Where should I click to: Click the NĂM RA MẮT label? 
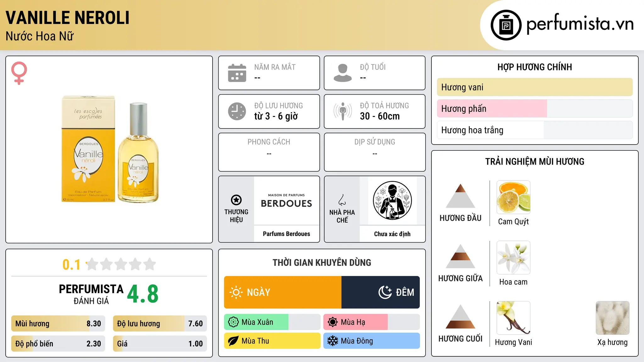click(x=275, y=67)
